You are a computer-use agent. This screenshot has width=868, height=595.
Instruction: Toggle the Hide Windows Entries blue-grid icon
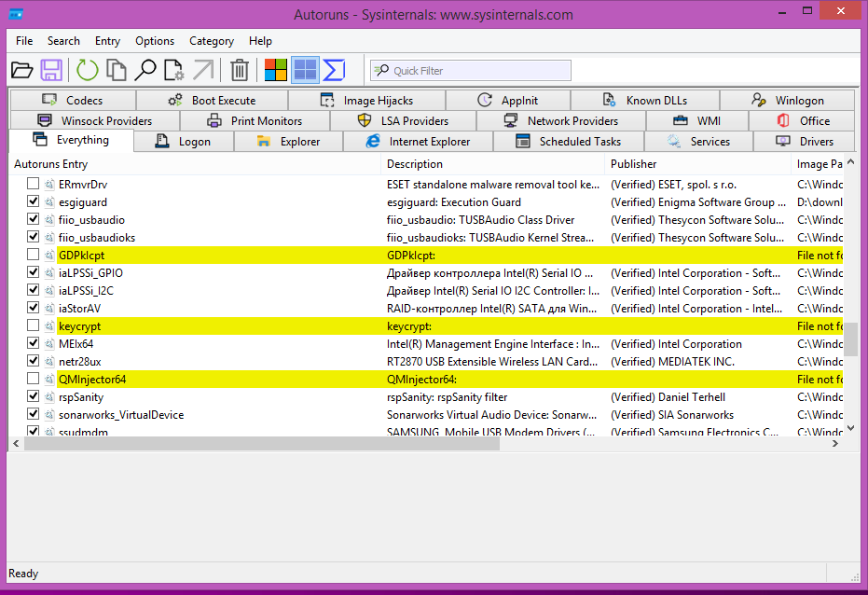(305, 70)
